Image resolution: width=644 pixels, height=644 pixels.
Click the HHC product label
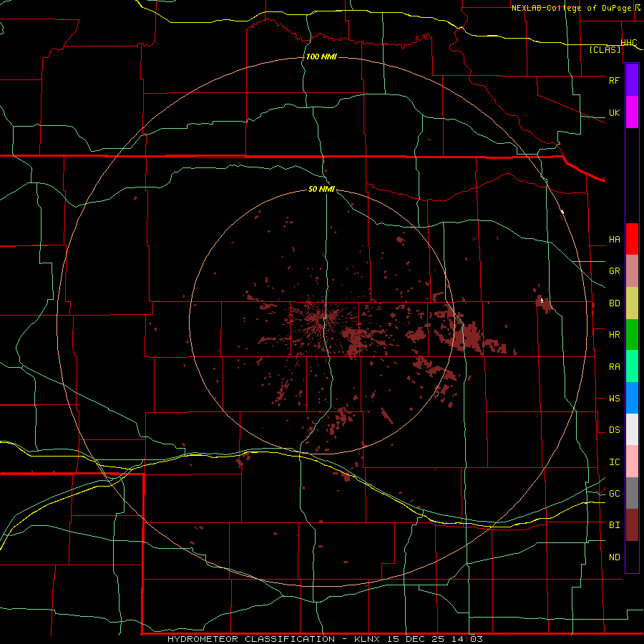[x=629, y=43]
